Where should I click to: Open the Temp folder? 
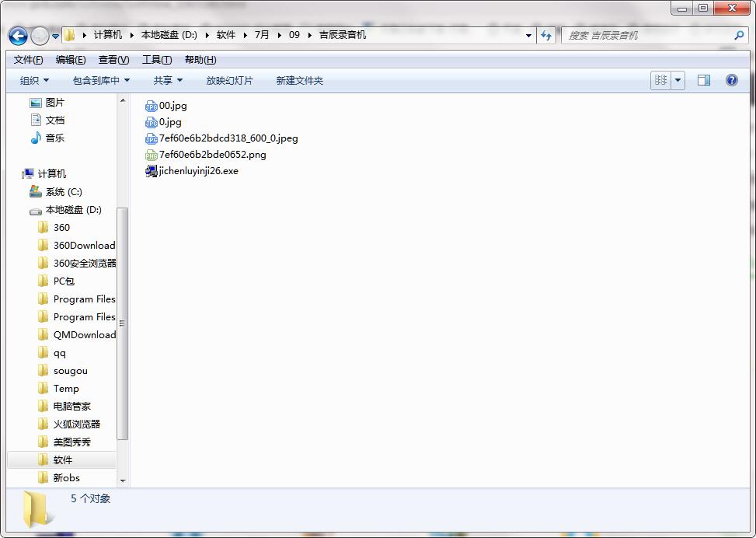[58, 389]
